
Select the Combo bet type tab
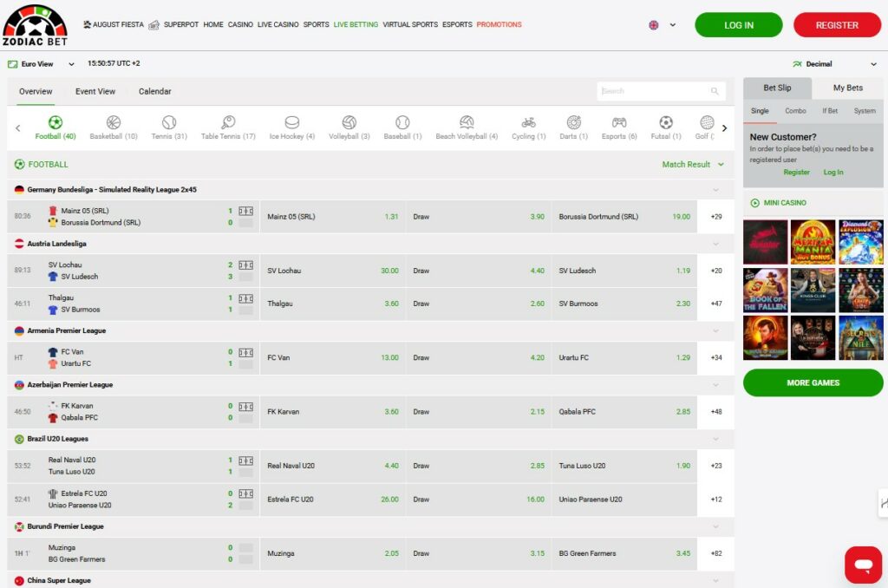(x=795, y=111)
